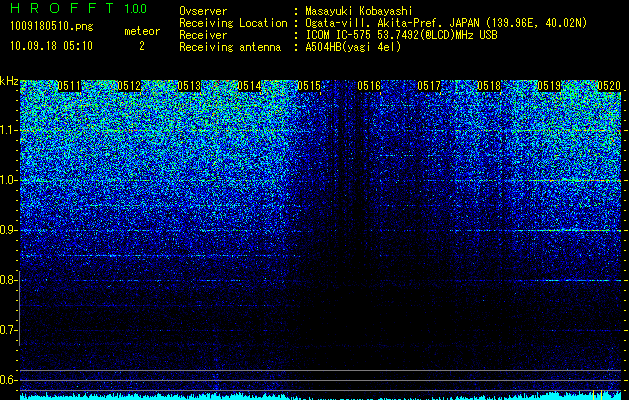
Task: Select observer name Masayuki Kobayashi
Action: click(359, 11)
